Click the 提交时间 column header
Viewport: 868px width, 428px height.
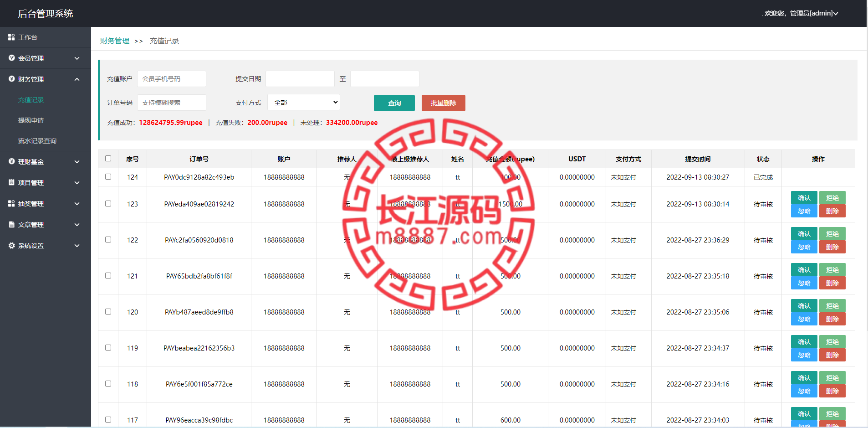698,159
